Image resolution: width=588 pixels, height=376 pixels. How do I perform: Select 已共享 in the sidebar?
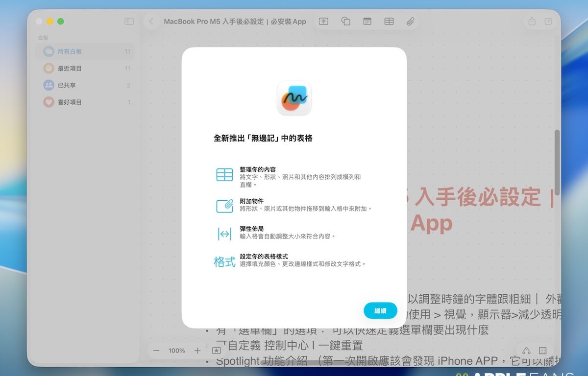tap(67, 85)
